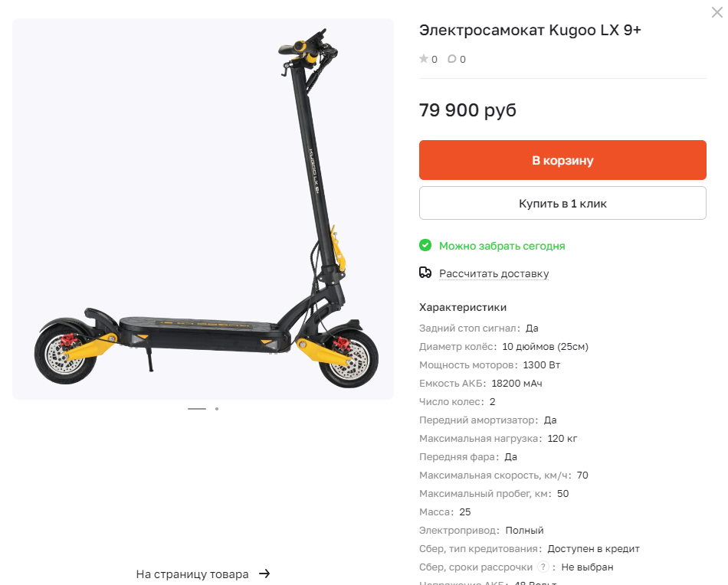Go to На страницу товара link
The image size is (728, 585).
[192, 574]
